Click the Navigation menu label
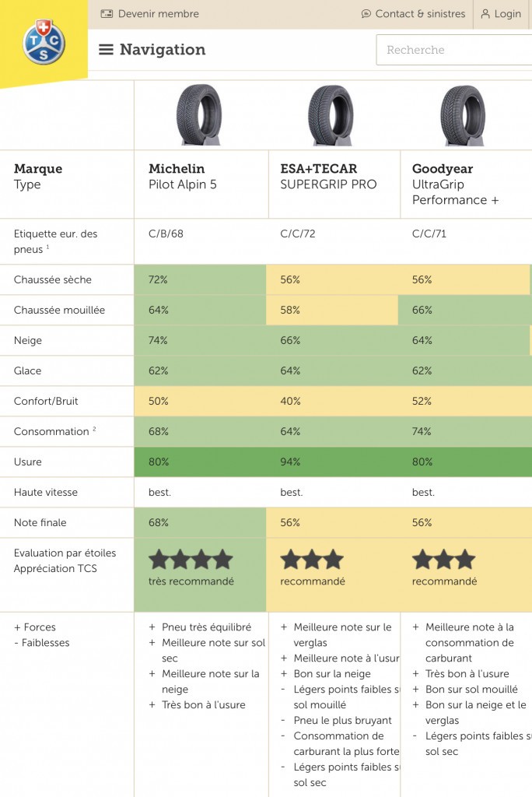Screen dimensions: 532x797 (163, 49)
